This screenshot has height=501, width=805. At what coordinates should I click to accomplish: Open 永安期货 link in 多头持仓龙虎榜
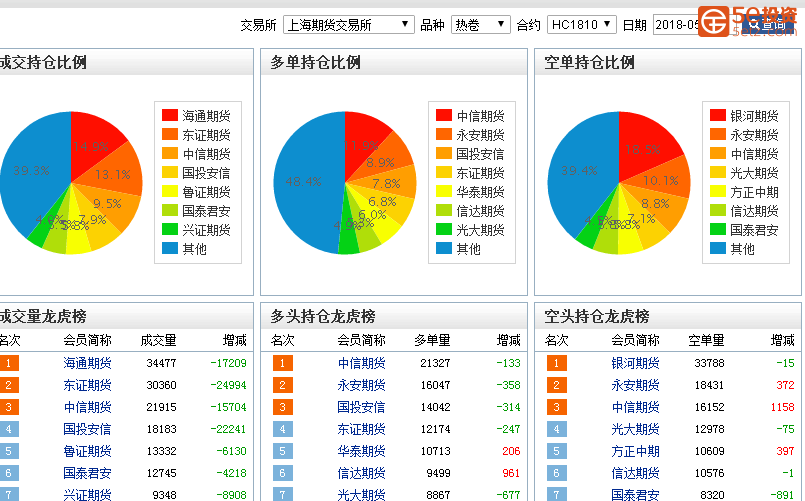(361, 386)
